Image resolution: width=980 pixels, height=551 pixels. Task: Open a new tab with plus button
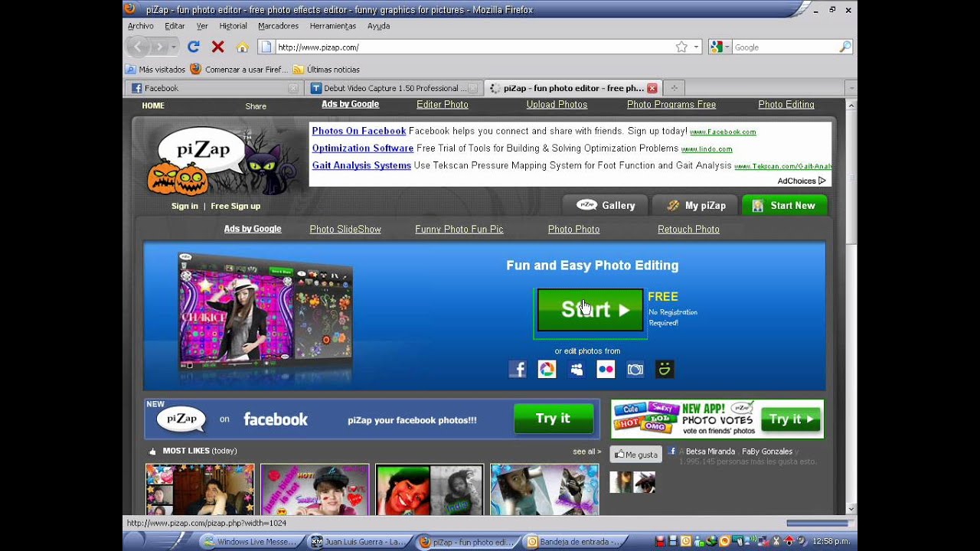pos(674,88)
